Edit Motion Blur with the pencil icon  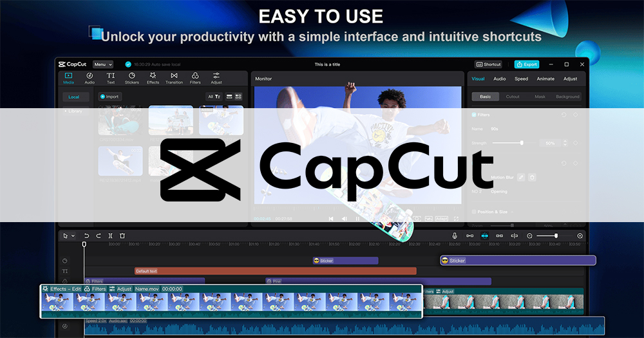pos(521,178)
